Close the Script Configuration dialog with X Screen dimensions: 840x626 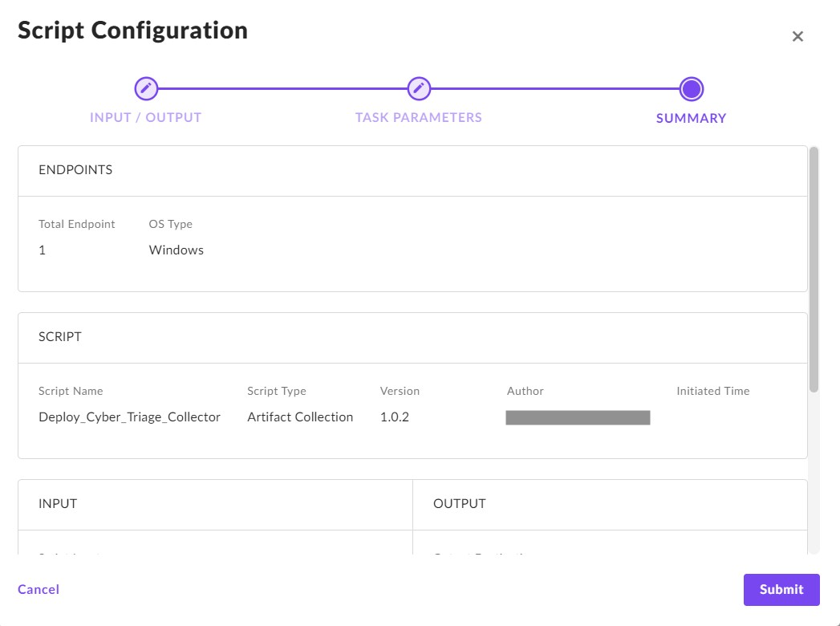coord(797,36)
